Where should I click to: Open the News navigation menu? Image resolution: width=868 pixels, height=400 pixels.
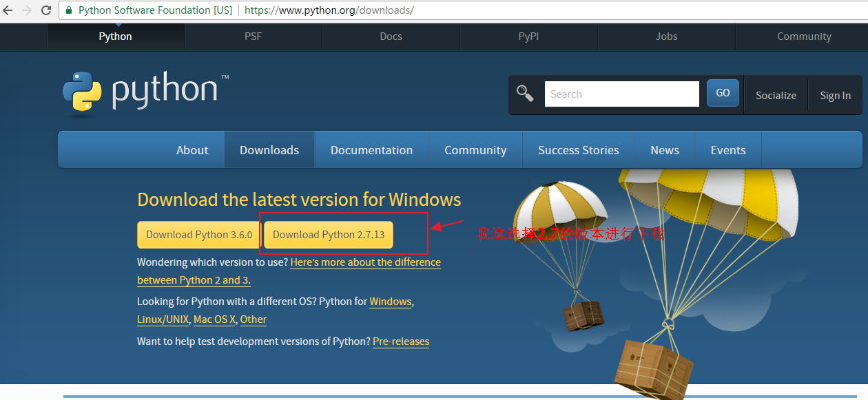coord(665,150)
